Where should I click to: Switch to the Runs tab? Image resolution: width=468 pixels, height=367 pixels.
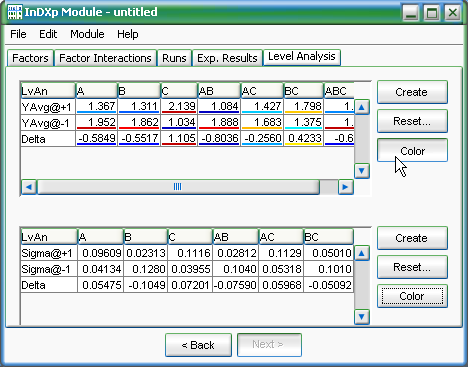174,58
